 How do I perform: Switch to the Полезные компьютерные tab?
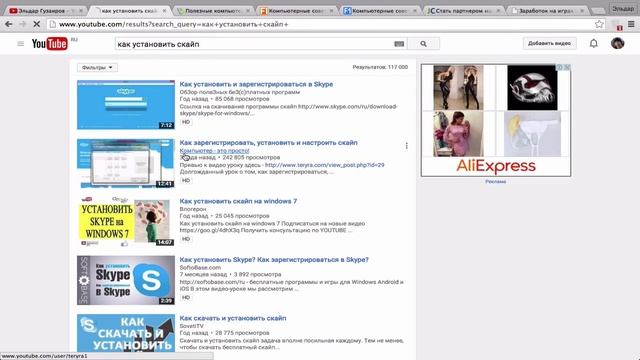211,11
